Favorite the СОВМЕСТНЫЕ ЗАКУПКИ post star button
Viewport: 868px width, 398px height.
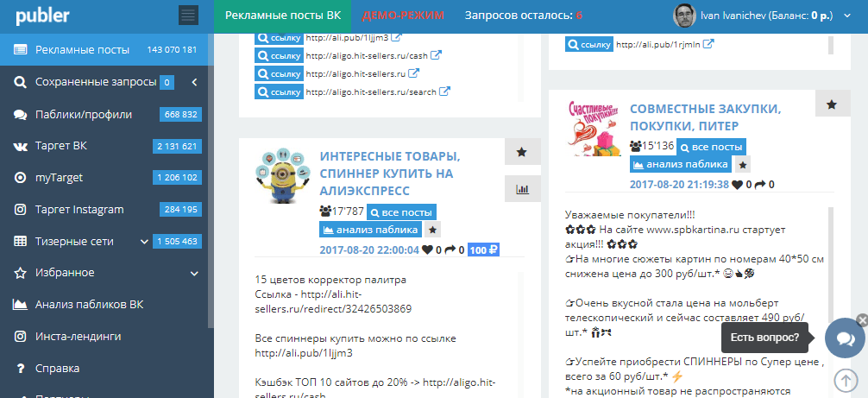click(833, 104)
